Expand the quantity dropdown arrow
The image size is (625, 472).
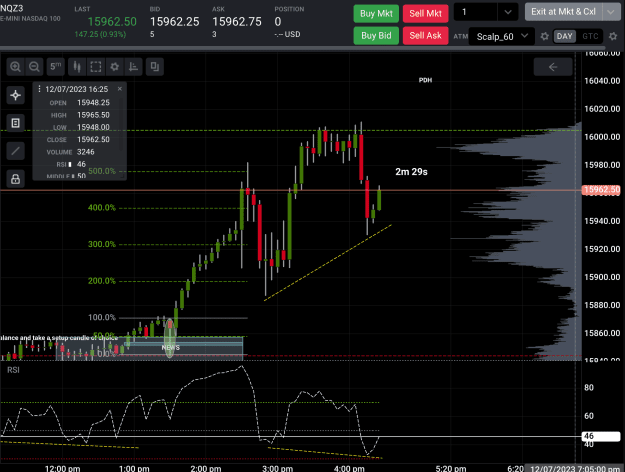508,12
